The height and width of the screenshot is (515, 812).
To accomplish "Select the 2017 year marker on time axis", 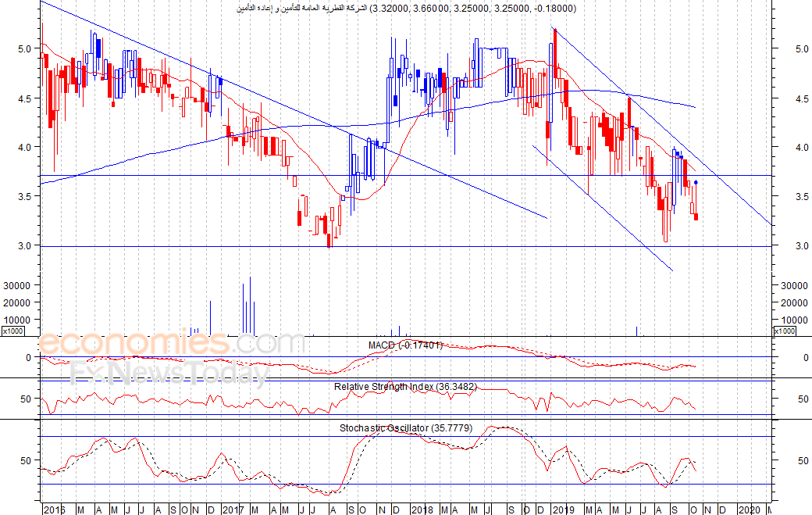I will pyautogui.click(x=232, y=510).
